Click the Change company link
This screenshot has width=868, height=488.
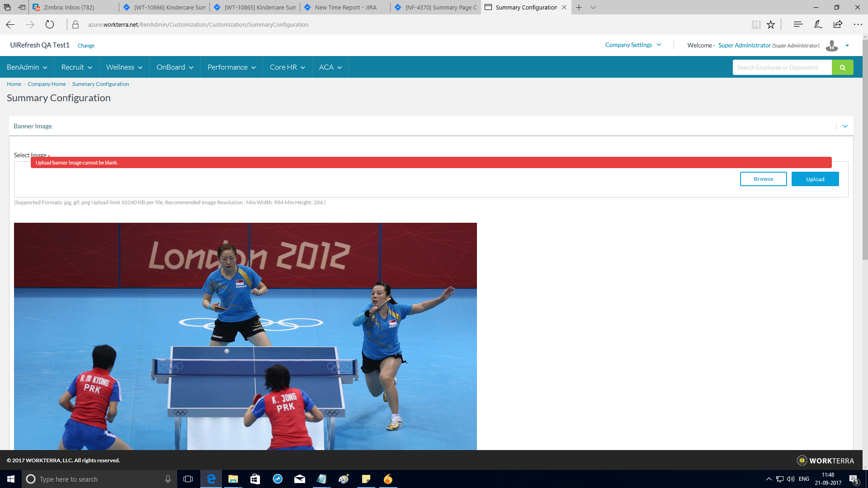point(86,46)
